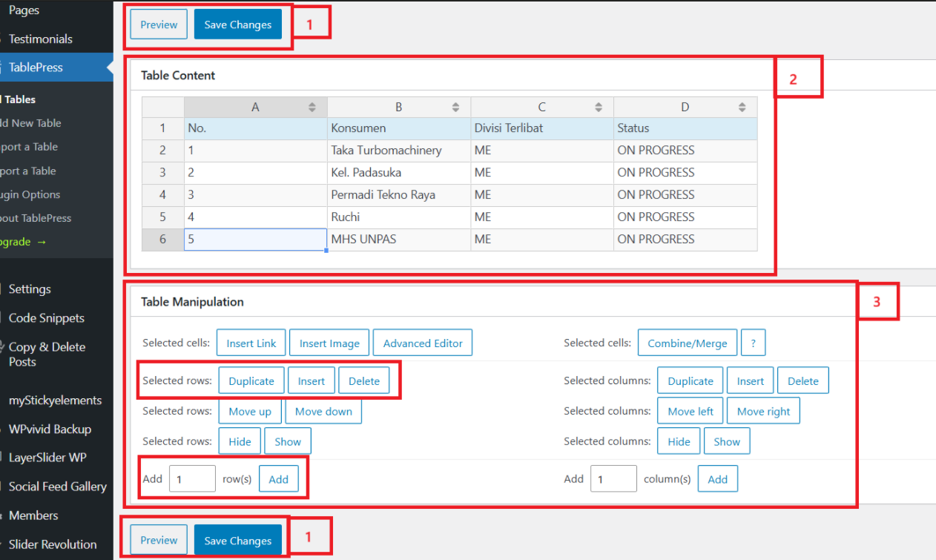Screen dimensions: 936x560
Task: Click the number of rows input field
Action: coord(192,479)
